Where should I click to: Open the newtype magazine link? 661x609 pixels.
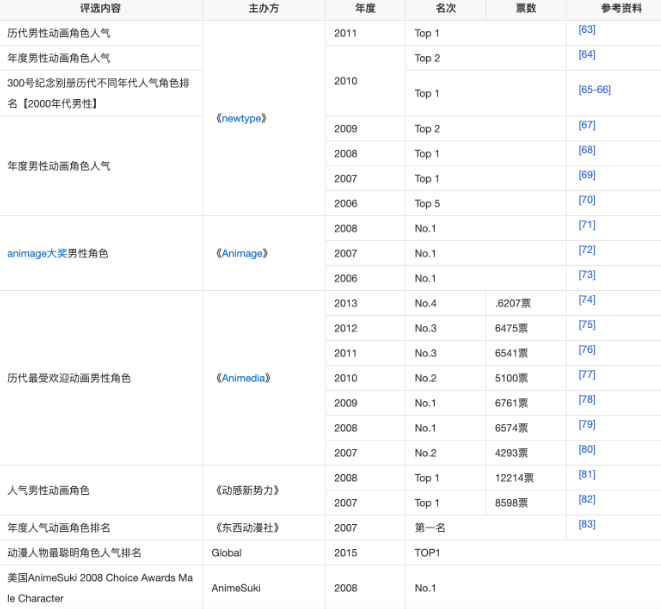(x=241, y=118)
